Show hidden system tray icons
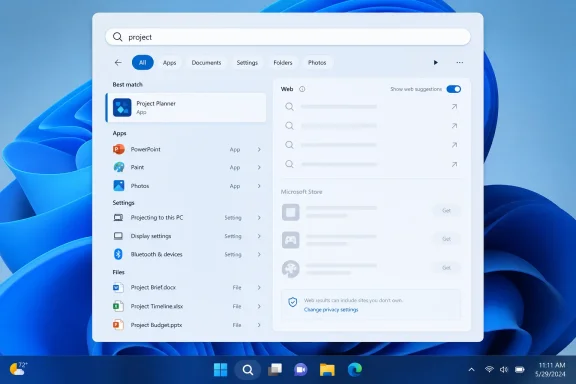576x384 pixels. pyautogui.click(x=471, y=370)
